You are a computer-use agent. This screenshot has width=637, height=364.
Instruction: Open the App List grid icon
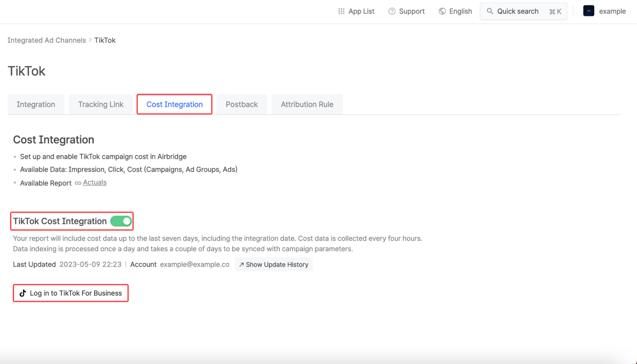coord(341,11)
